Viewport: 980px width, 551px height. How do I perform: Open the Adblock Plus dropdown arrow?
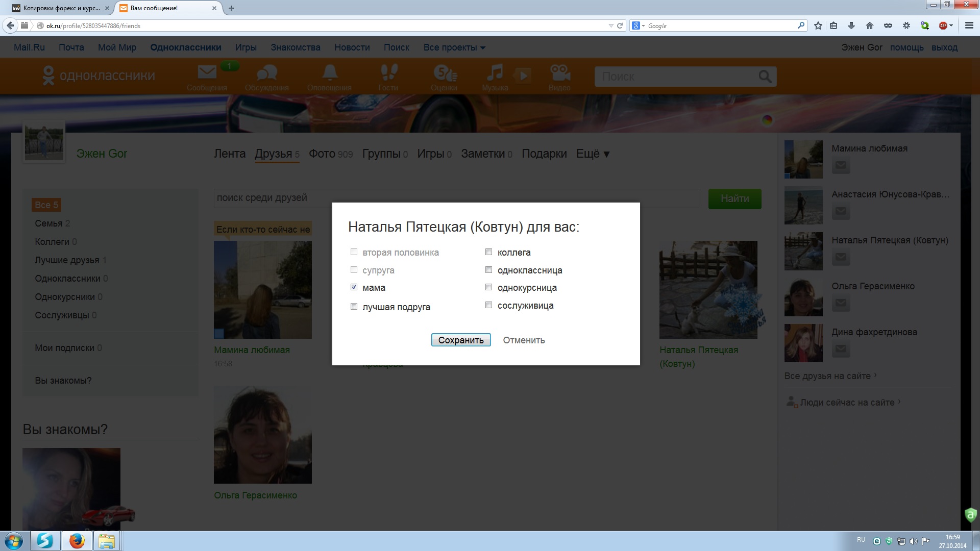(951, 26)
